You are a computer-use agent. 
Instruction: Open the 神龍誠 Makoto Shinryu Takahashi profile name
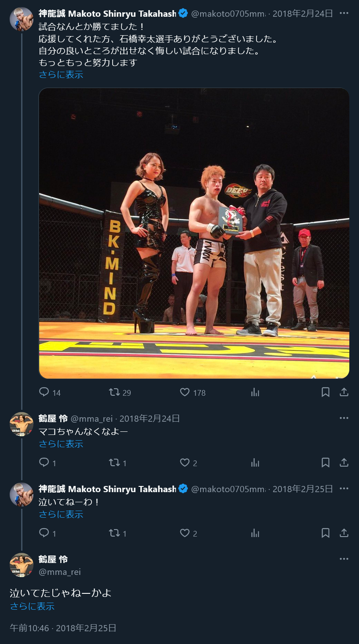pyautogui.click(x=107, y=13)
